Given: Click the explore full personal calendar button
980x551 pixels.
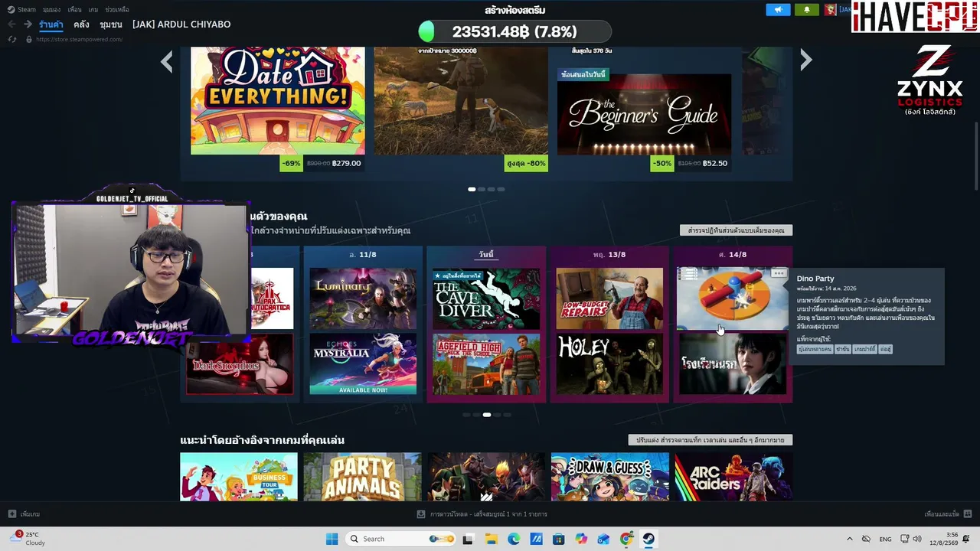Looking at the screenshot, I should coord(736,230).
